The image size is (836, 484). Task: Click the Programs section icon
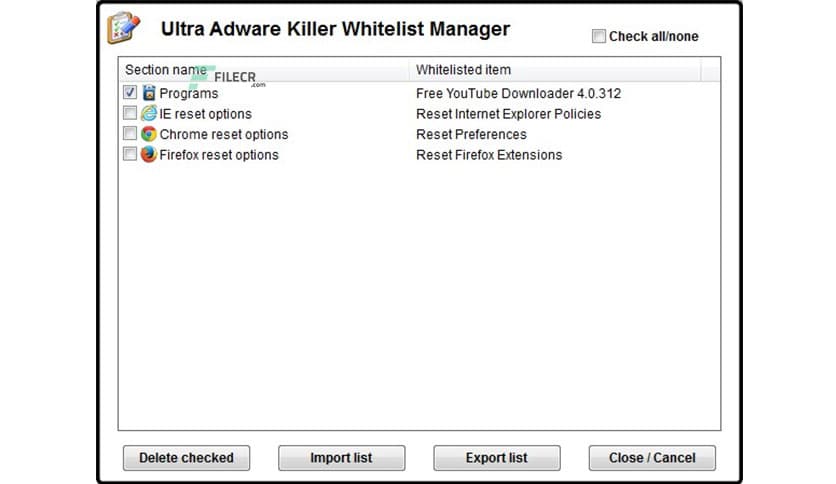149,93
